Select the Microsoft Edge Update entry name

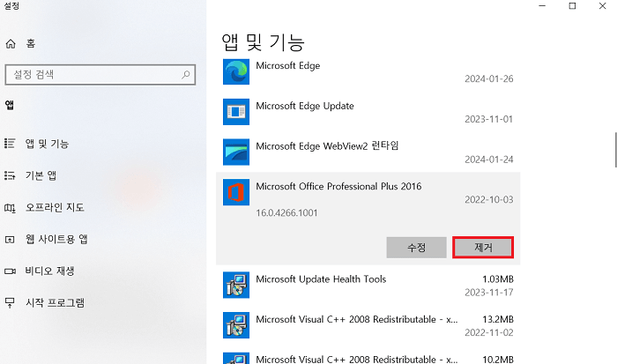pos(305,106)
